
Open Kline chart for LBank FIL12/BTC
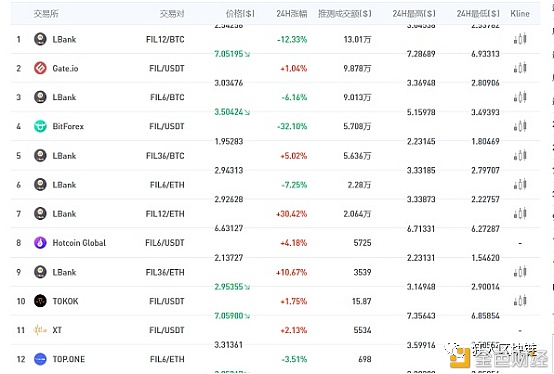point(520,39)
